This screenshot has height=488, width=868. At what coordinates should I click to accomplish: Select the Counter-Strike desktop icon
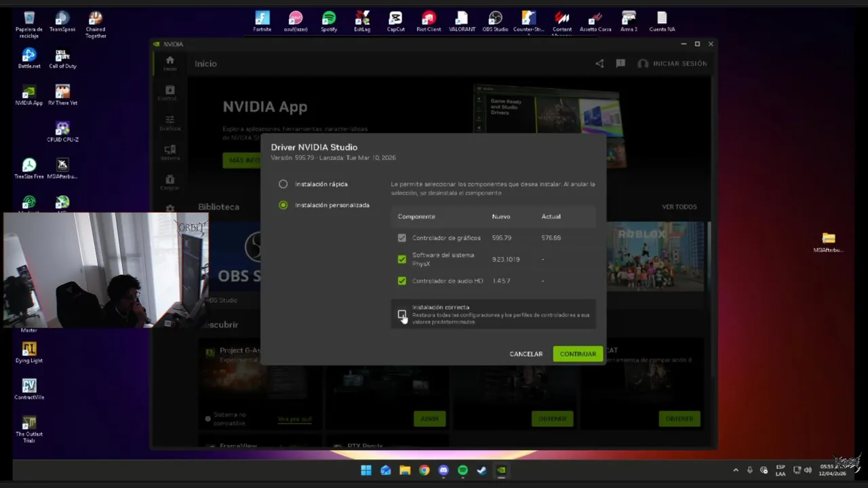coord(528,21)
